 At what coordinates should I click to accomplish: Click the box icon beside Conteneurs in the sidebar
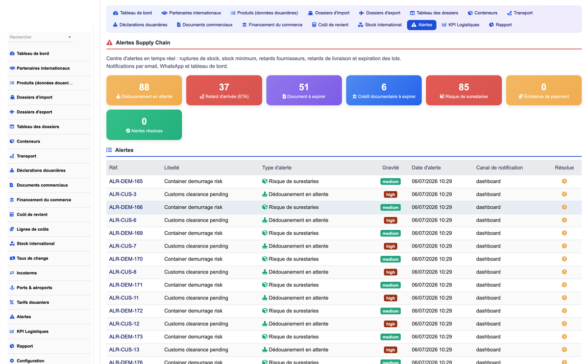(12, 141)
